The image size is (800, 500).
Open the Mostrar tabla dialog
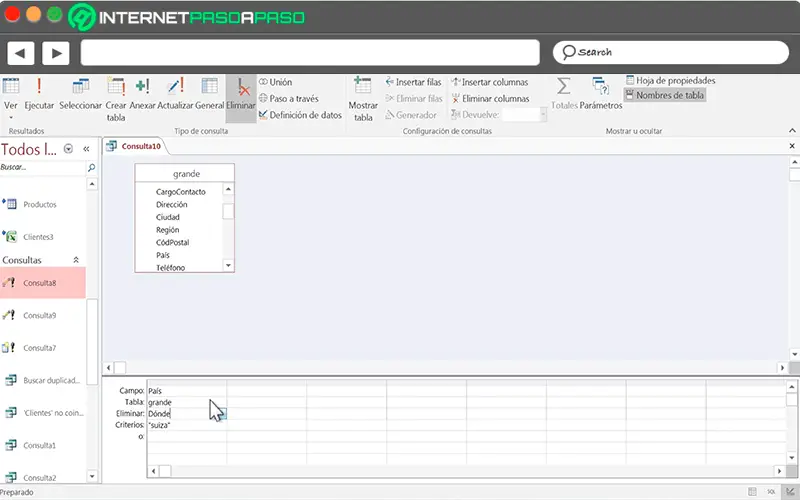click(x=363, y=99)
